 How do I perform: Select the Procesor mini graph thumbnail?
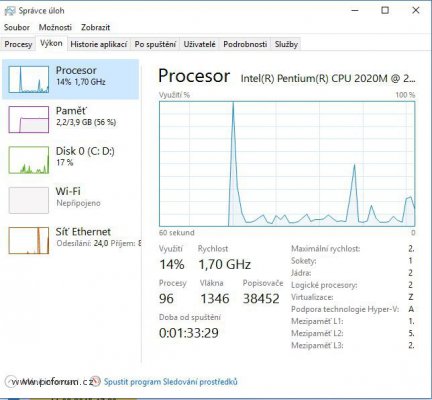click(x=29, y=79)
